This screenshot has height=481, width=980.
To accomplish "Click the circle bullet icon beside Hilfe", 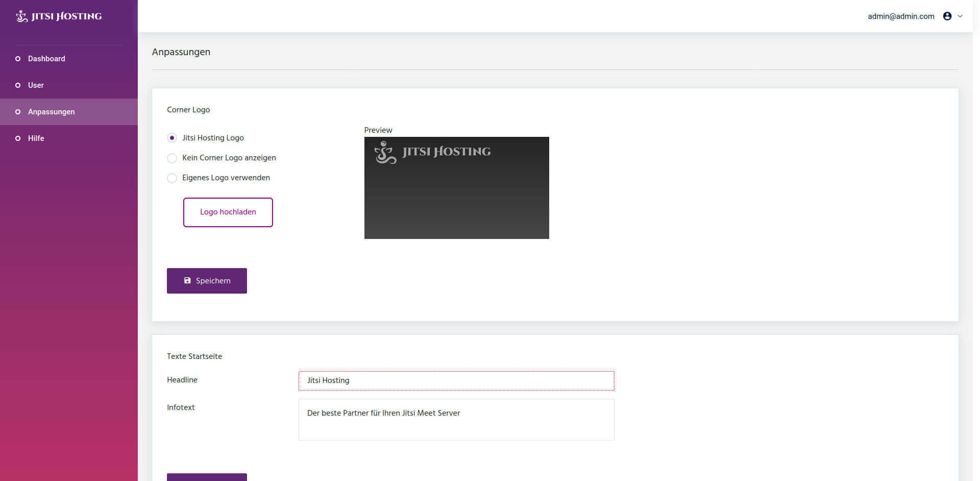I will click(x=18, y=138).
